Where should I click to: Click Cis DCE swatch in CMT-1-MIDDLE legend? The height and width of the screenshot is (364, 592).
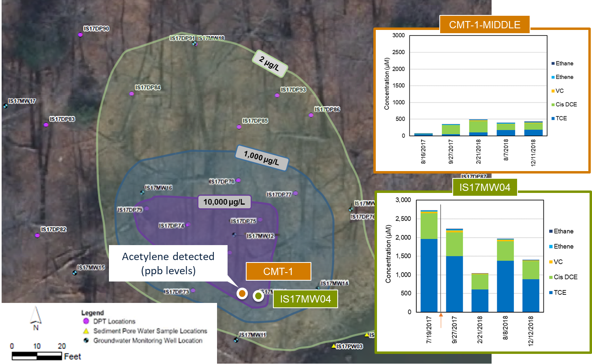[x=553, y=105]
